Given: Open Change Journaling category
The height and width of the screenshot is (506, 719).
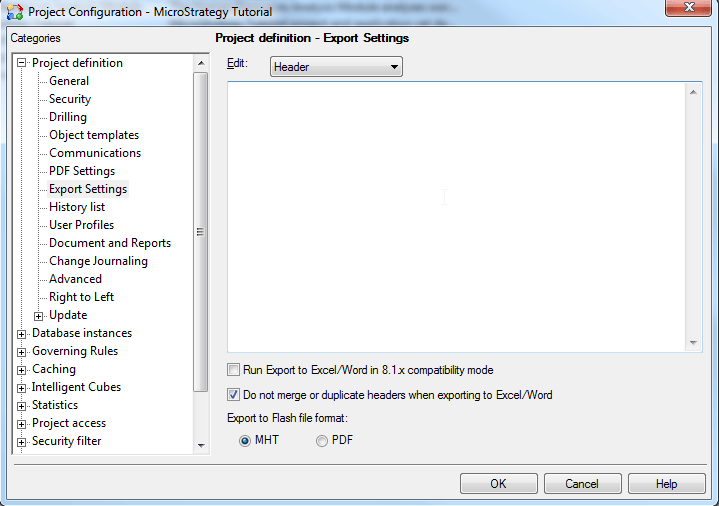Looking at the screenshot, I should tap(99, 261).
